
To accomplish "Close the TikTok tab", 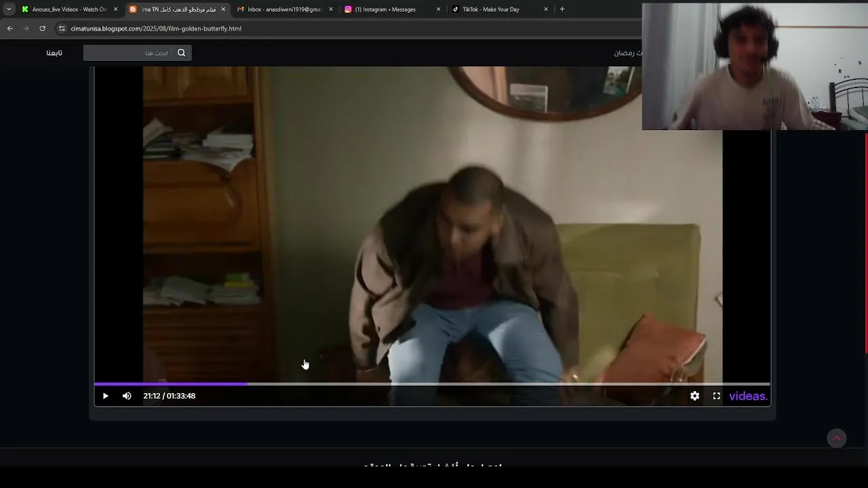I will pos(546,9).
